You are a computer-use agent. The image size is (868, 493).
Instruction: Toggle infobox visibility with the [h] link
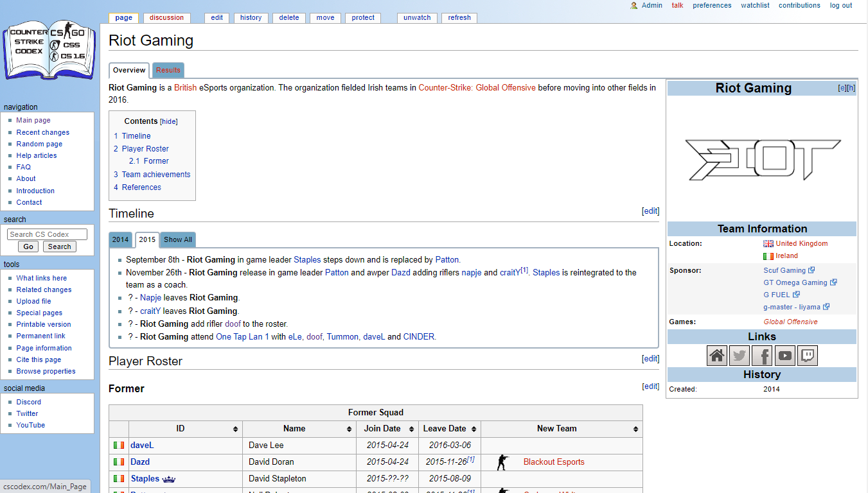click(851, 88)
